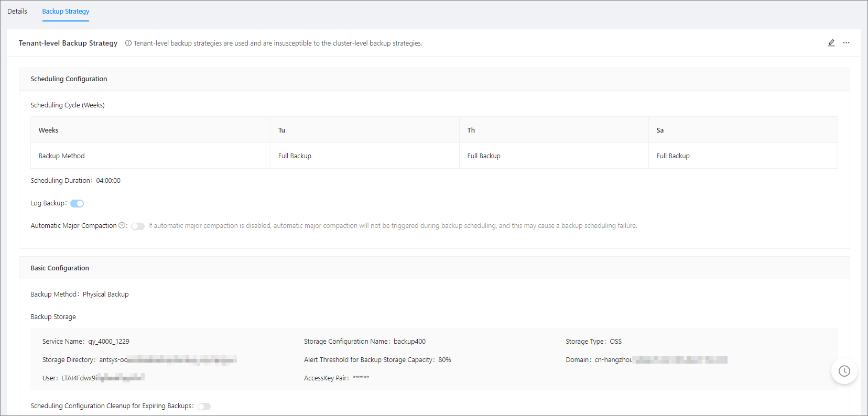Click the Basic Configuration section header
Viewport: 868px width, 416px height.
click(x=60, y=268)
